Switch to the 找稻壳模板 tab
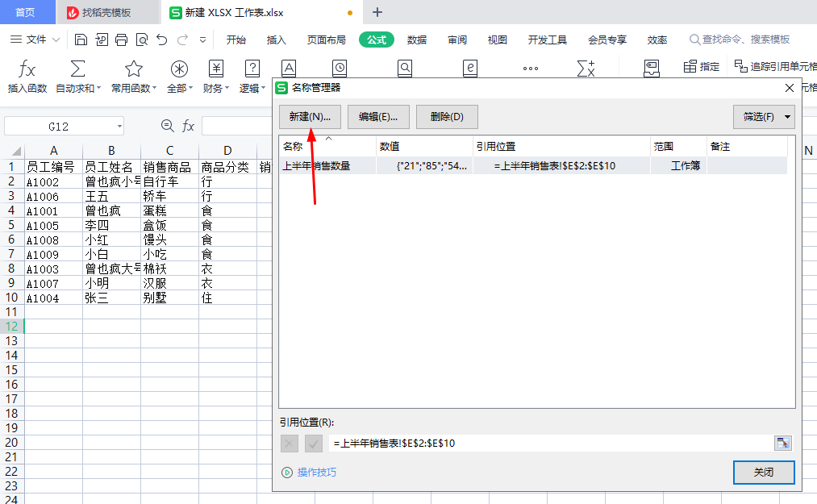 [x=106, y=13]
